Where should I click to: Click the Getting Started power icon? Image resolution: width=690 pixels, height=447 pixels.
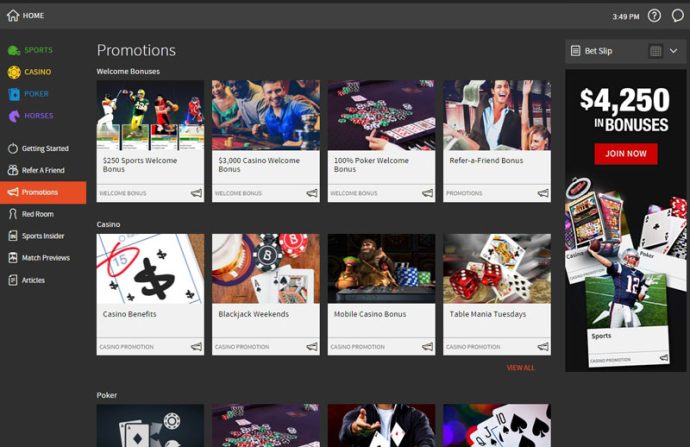13,148
